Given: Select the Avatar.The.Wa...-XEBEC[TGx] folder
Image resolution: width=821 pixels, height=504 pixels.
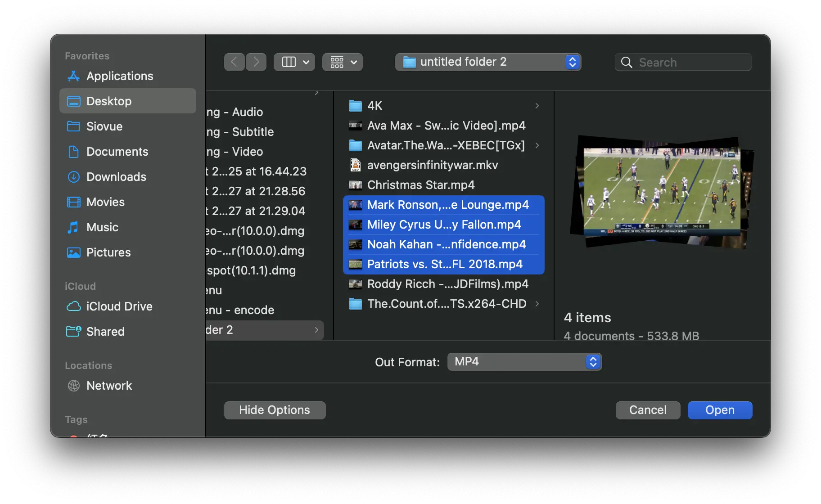Looking at the screenshot, I should 444,145.
